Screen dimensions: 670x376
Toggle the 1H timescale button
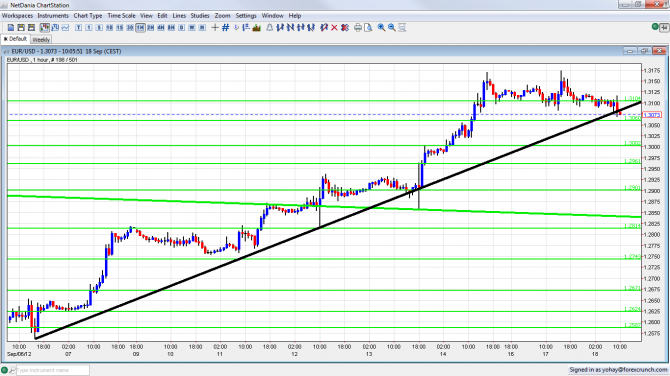140,27
